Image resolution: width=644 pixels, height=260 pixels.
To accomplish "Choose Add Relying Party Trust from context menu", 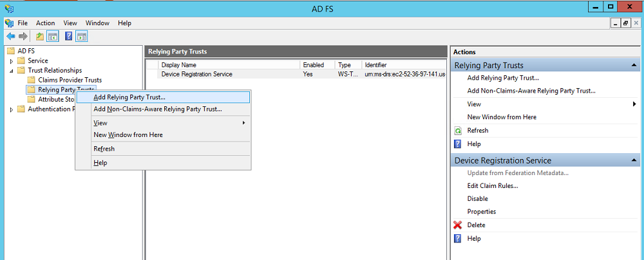I will pyautogui.click(x=129, y=97).
